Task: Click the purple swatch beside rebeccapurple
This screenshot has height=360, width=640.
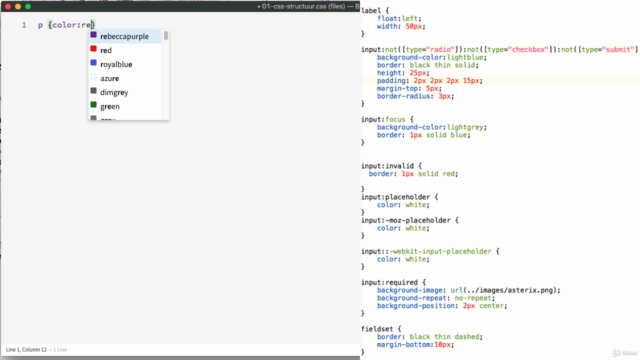Action: pos(93,35)
